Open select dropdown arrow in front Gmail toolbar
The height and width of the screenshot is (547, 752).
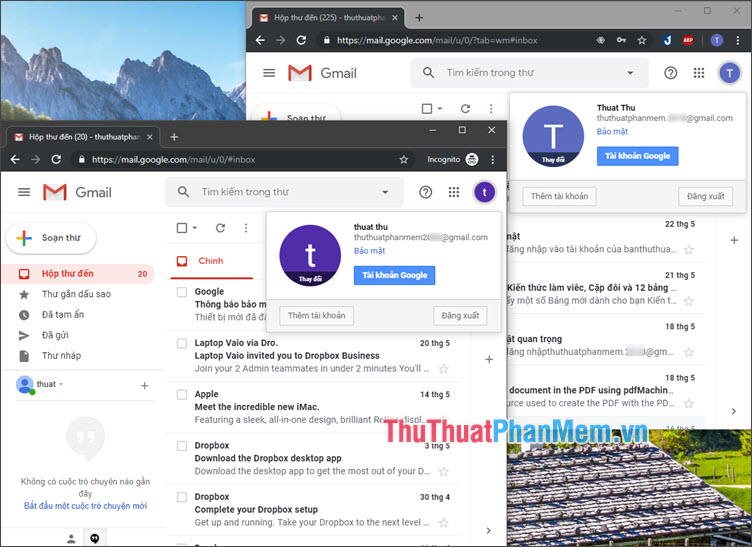tap(195, 228)
